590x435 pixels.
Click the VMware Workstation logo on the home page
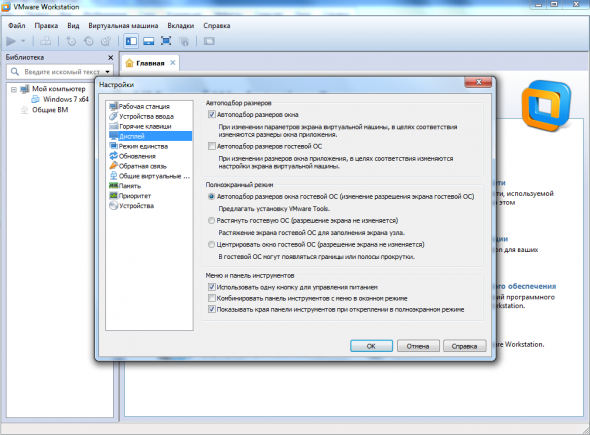[x=546, y=106]
